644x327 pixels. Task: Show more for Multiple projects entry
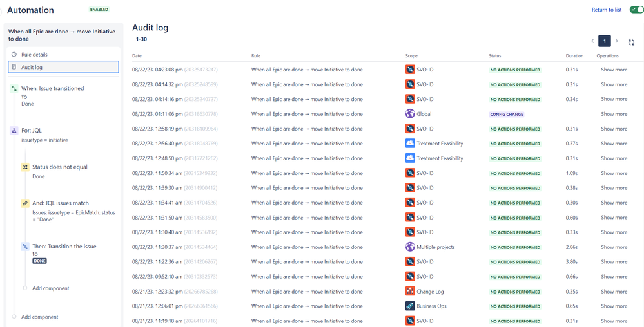[614, 247]
